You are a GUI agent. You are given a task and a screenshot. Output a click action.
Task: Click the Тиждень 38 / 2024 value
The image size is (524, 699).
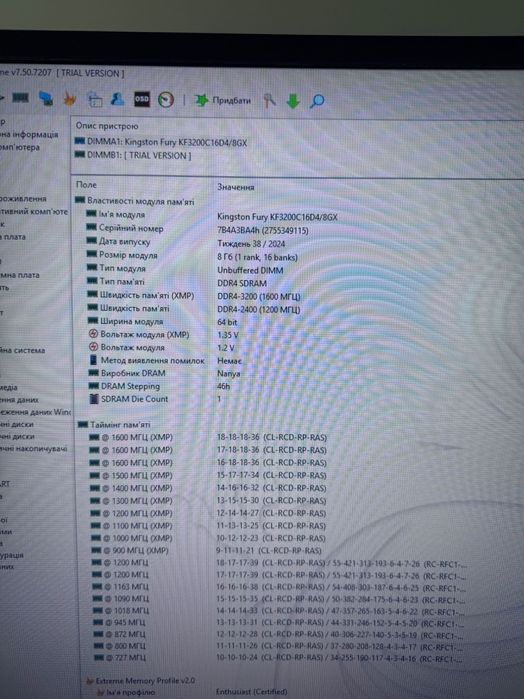click(x=251, y=244)
